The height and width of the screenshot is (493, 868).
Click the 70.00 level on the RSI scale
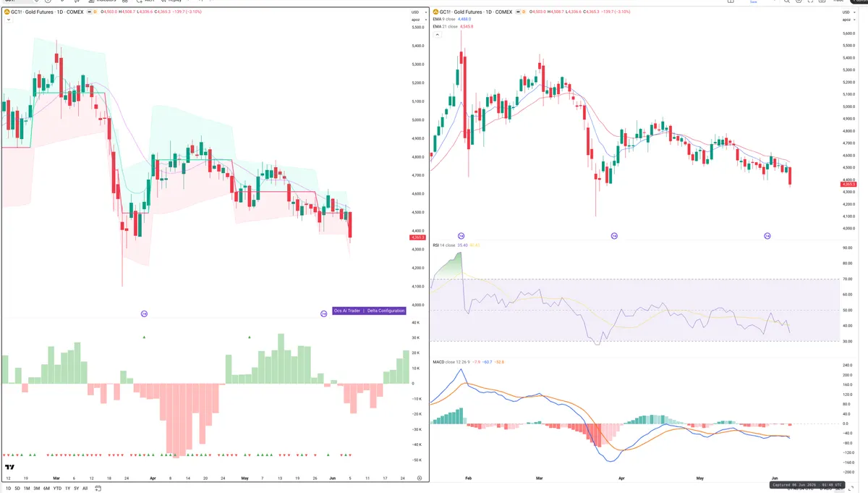point(848,279)
